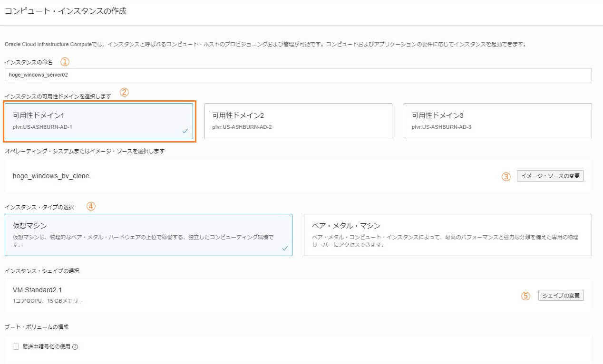Enable the 転送中暗号化の使用 checkbox
The width and height of the screenshot is (603, 364).
(x=16, y=346)
